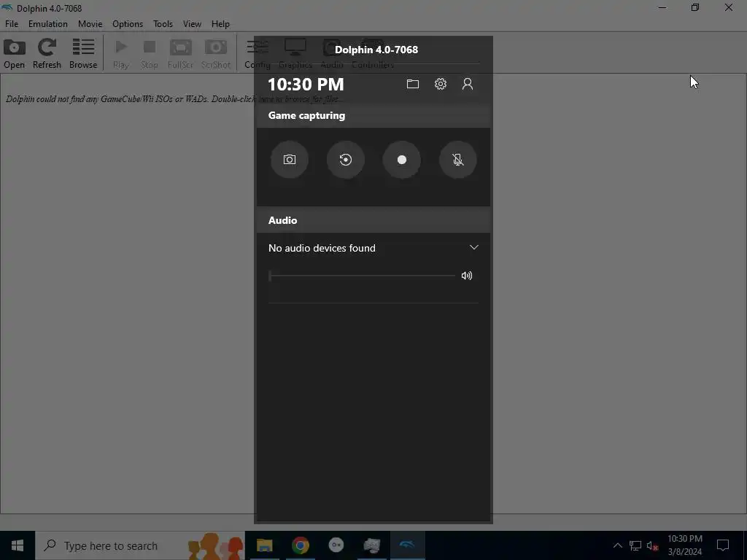
Task: Click the 'could not find any GameCube/Wii ISOs' message
Action: click(x=174, y=99)
